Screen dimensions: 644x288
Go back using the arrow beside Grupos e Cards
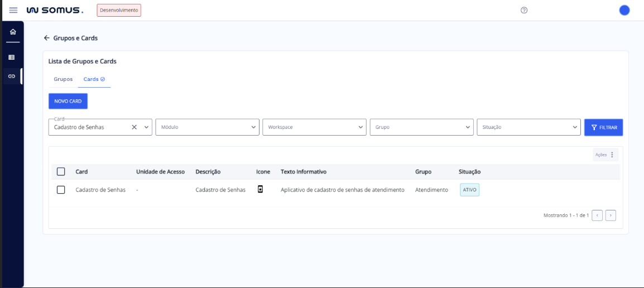[x=47, y=38]
